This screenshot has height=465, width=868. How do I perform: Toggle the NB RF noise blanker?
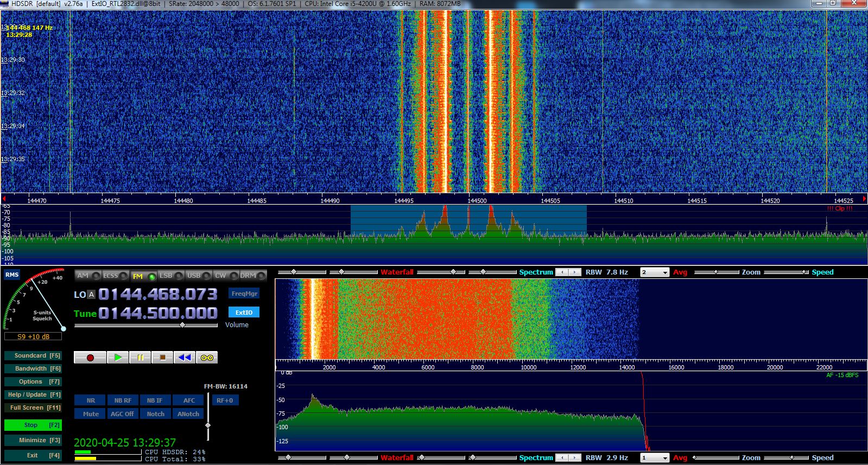[123, 400]
